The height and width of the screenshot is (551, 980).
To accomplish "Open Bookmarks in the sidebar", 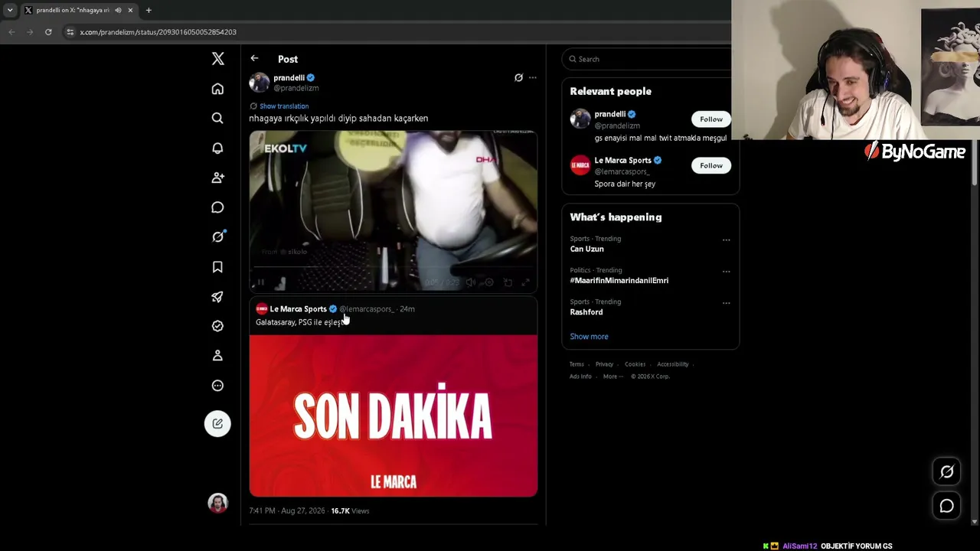I will tap(217, 267).
